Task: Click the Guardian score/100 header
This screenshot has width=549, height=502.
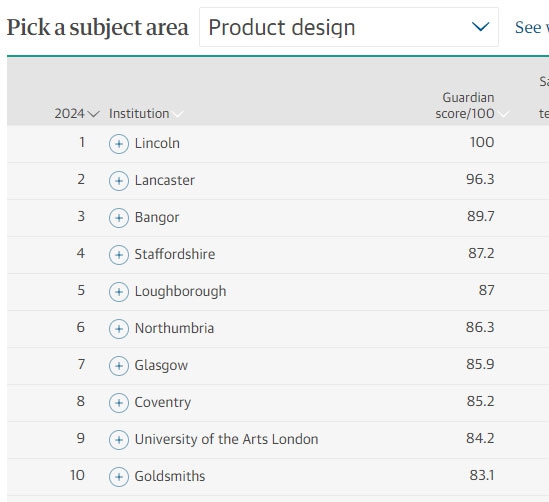Action: (465, 105)
